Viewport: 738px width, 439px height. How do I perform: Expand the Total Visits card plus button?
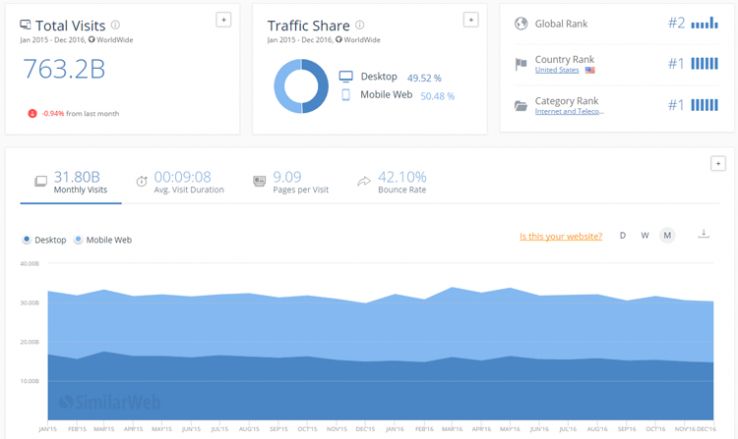(x=224, y=20)
